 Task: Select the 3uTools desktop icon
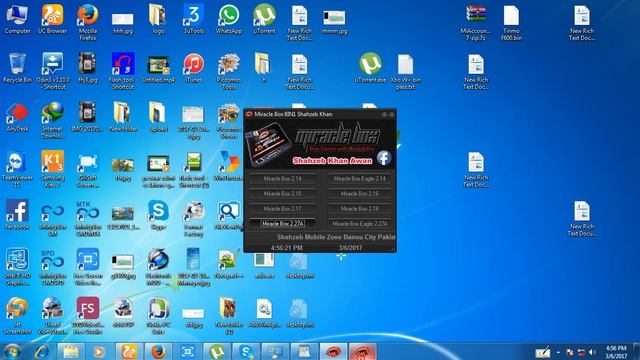(193, 19)
